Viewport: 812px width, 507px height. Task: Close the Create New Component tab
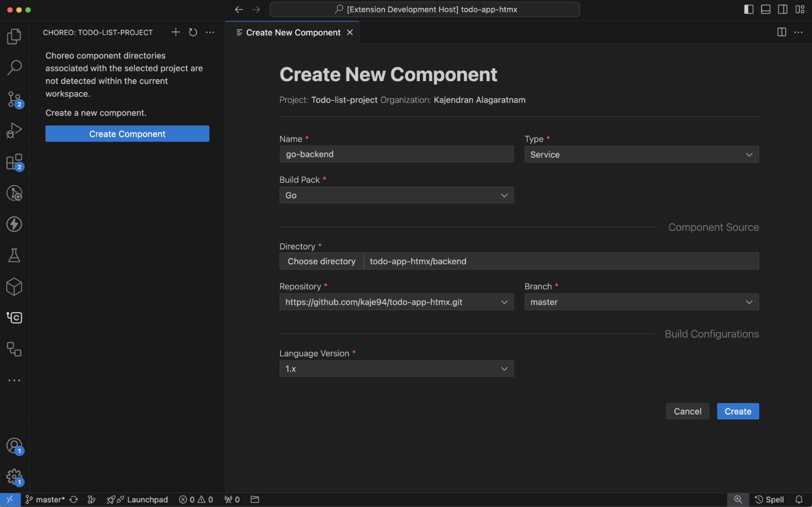350,32
